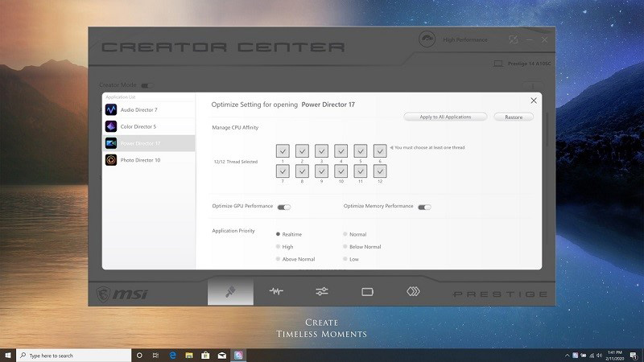This screenshot has height=362, width=644.
Task: Uncheck CPU thread 3 checkbox
Action: click(321, 151)
